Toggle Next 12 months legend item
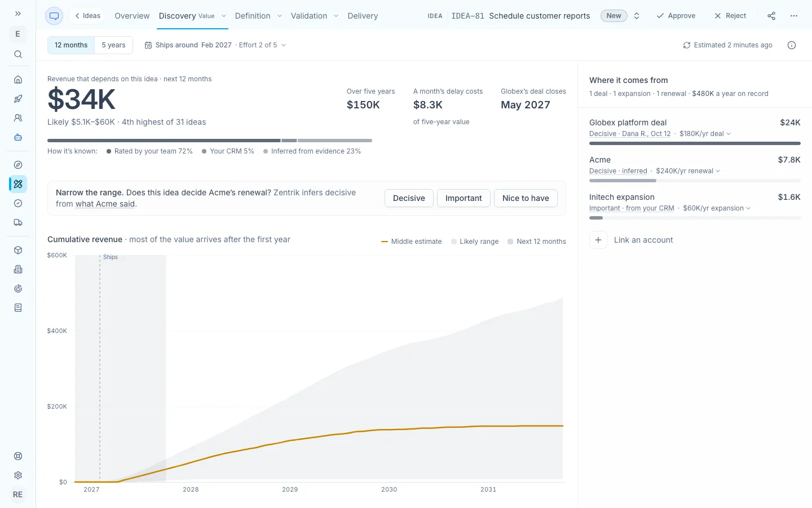Screen dimensions: 812x508 [537, 242]
